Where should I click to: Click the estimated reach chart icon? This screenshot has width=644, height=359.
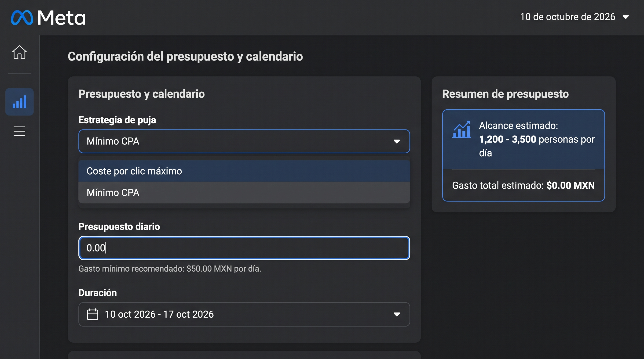(x=461, y=129)
